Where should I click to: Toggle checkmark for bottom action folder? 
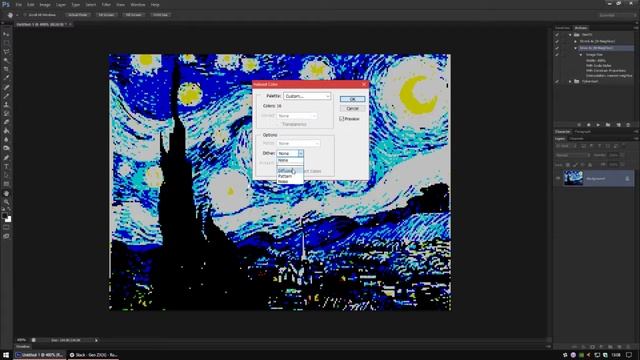pos(557,82)
